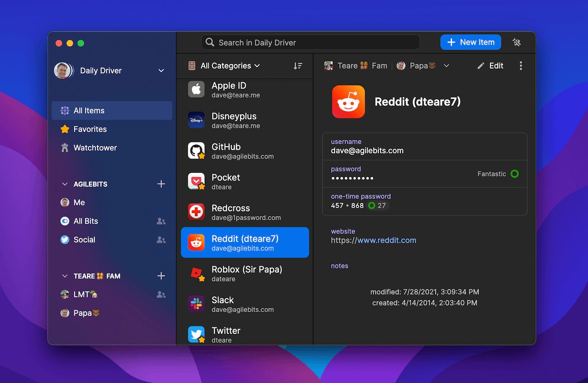Click the plus icon beside AGILEBITS
Screen dimensions: 588x383
161,184
